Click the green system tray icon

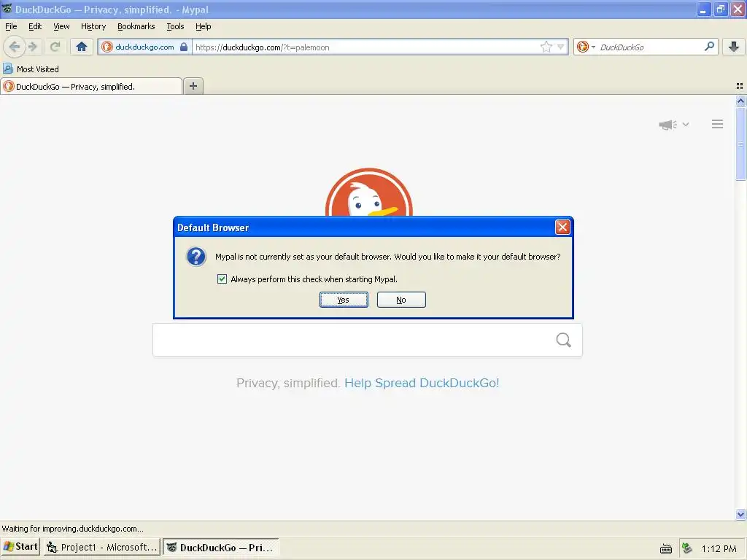pyautogui.click(x=686, y=548)
